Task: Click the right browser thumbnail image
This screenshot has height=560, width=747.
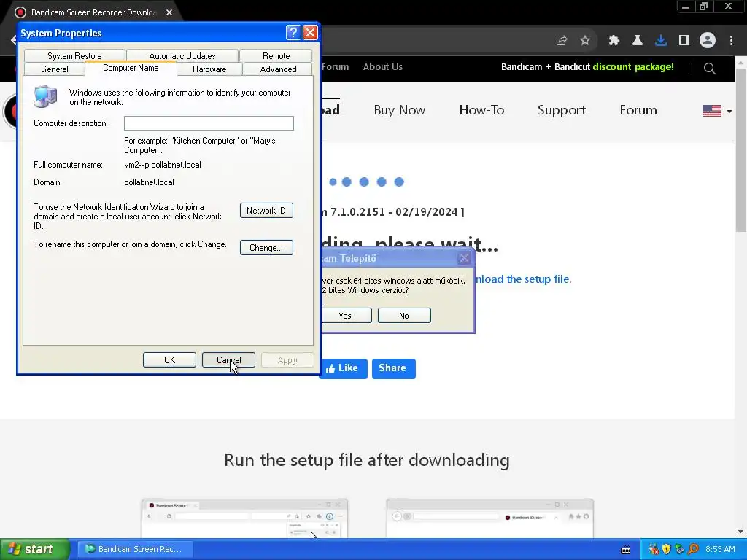Action: click(489, 518)
